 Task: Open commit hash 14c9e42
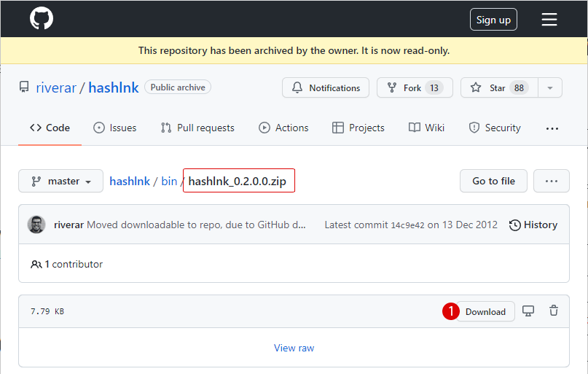(x=407, y=225)
